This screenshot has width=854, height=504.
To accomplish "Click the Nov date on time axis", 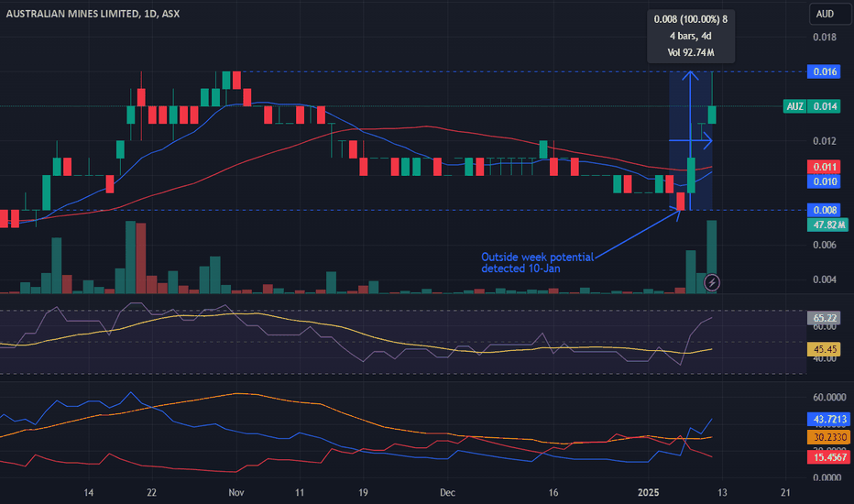I will coord(235,493).
